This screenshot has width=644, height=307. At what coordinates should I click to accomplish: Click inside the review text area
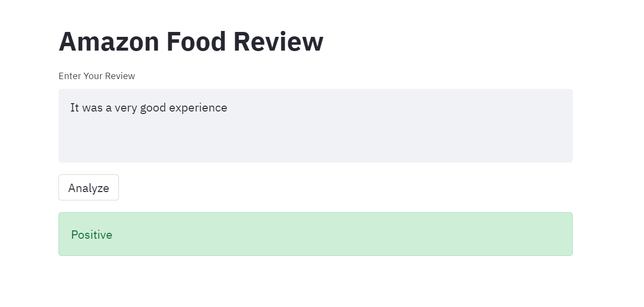(x=314, y=125)
